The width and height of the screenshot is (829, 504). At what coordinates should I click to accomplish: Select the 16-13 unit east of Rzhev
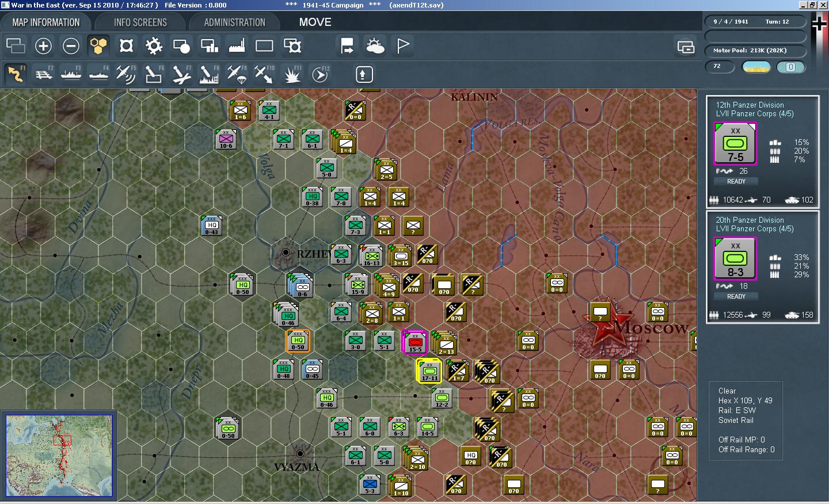(371, 255)
